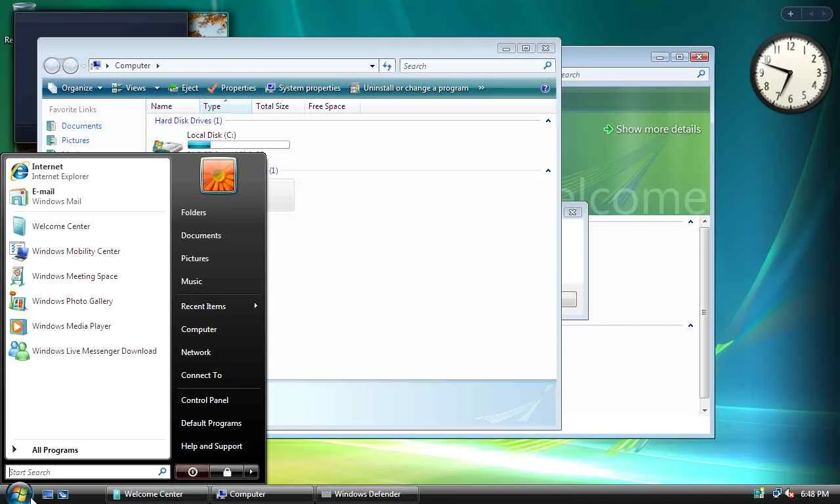Open the Views dropdown arrow
Viewport: 840px width, 504px height.
[x=157, y=88]
